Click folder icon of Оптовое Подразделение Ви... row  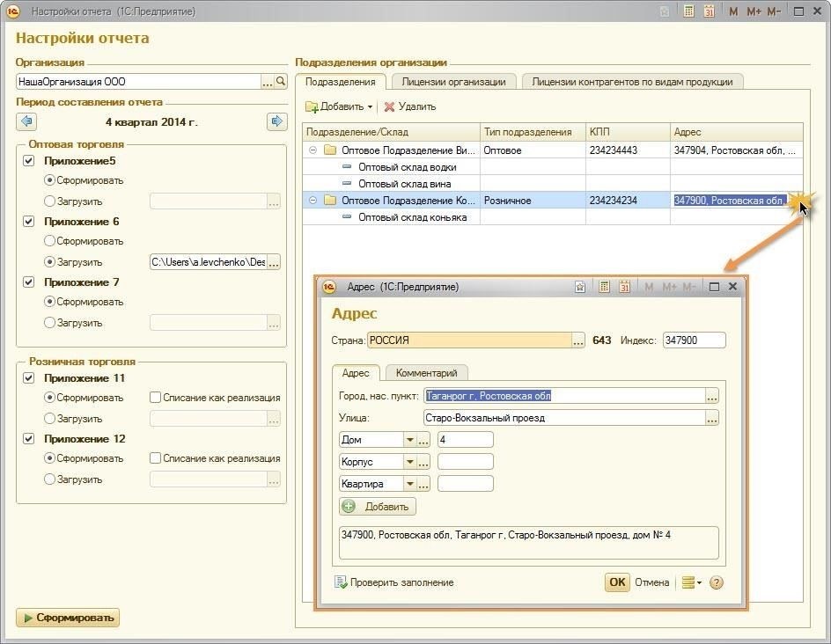(330, 150)
